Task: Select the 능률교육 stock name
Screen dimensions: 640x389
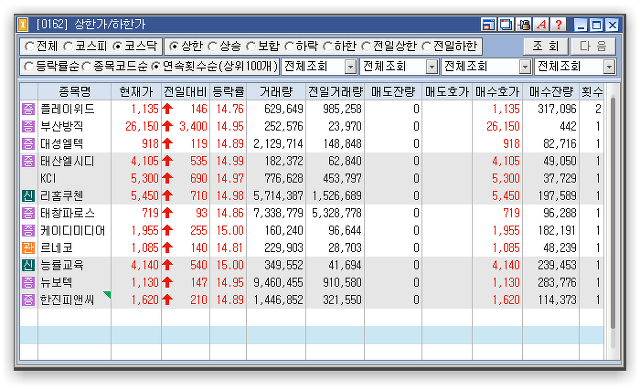Action: pyautogui.click(x=62, y=265)
